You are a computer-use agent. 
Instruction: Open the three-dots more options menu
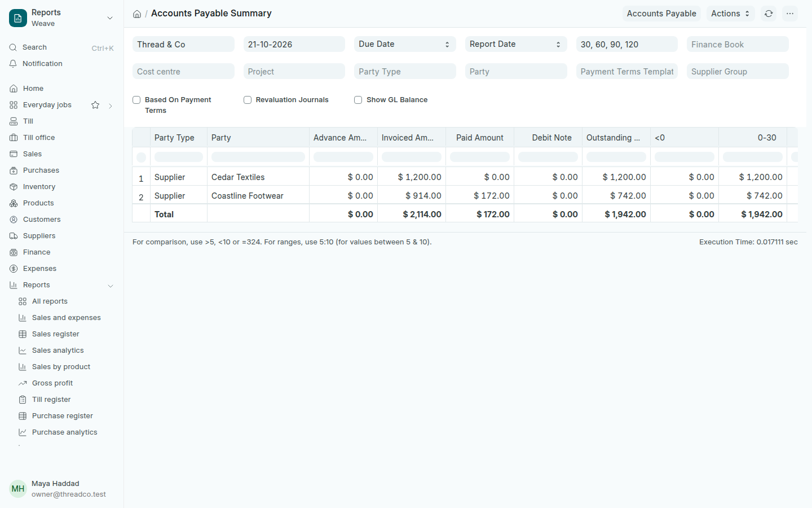coord(790,14)
